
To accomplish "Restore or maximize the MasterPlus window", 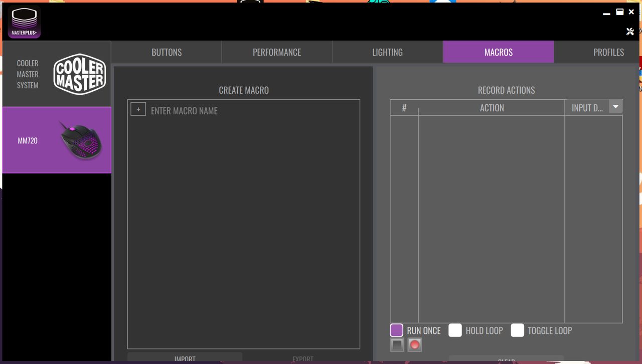I will pos(620,12).
